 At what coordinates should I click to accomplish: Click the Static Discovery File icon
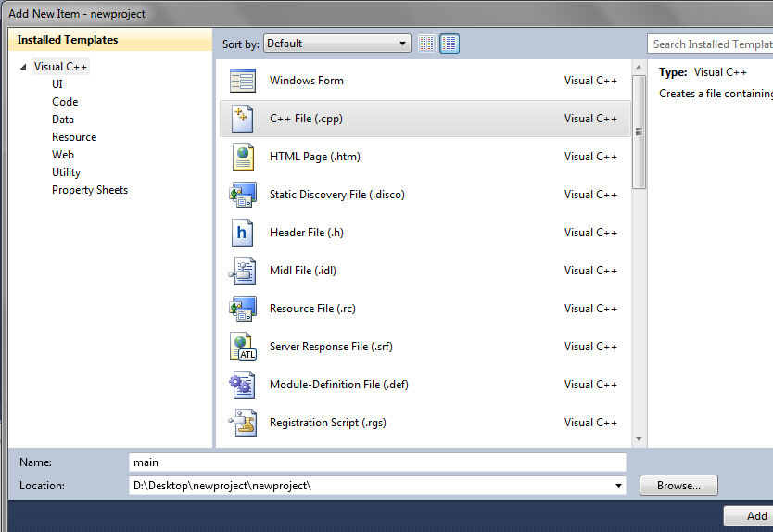243,195
